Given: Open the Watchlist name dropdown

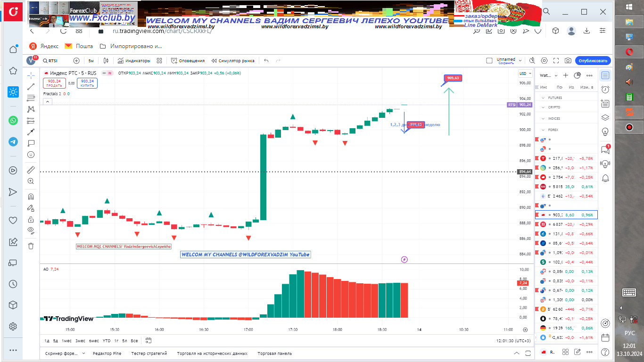Looking at the screenshot, I should pos(548,75).
